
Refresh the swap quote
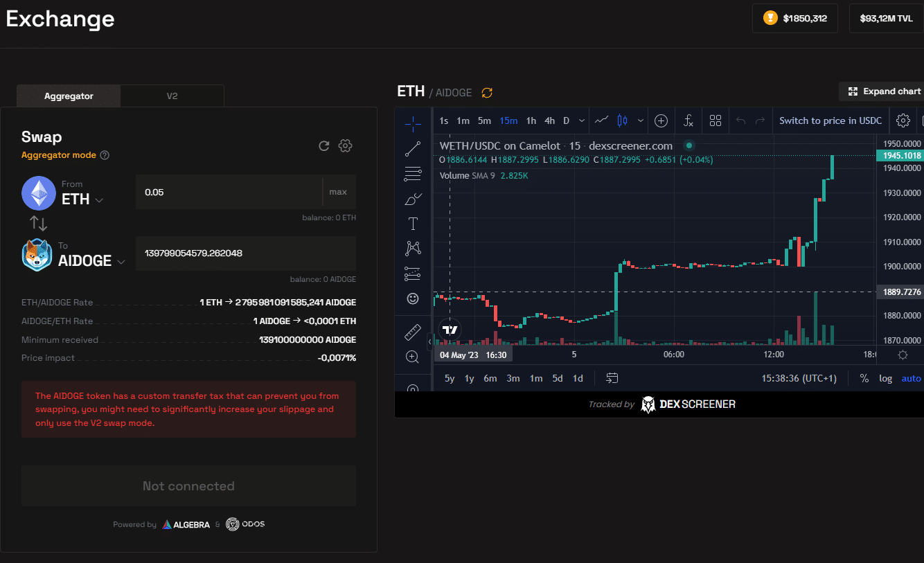[x=323, y=145]
